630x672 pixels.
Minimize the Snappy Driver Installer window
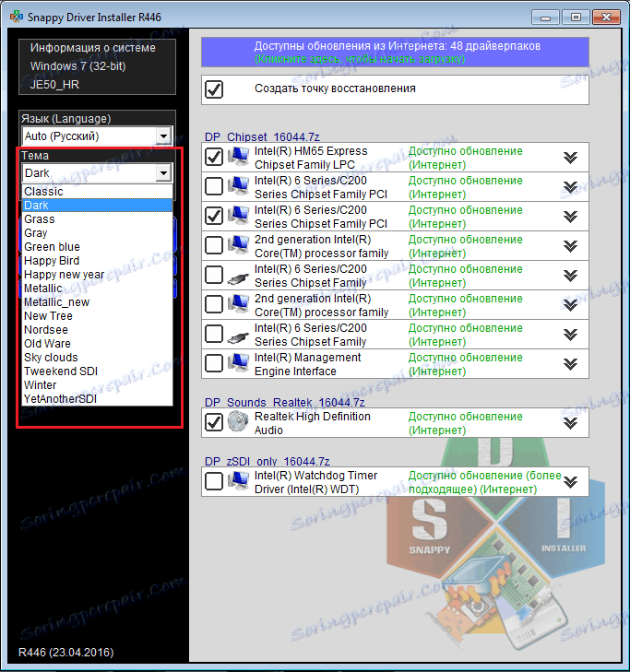click(x=545, y=18)
